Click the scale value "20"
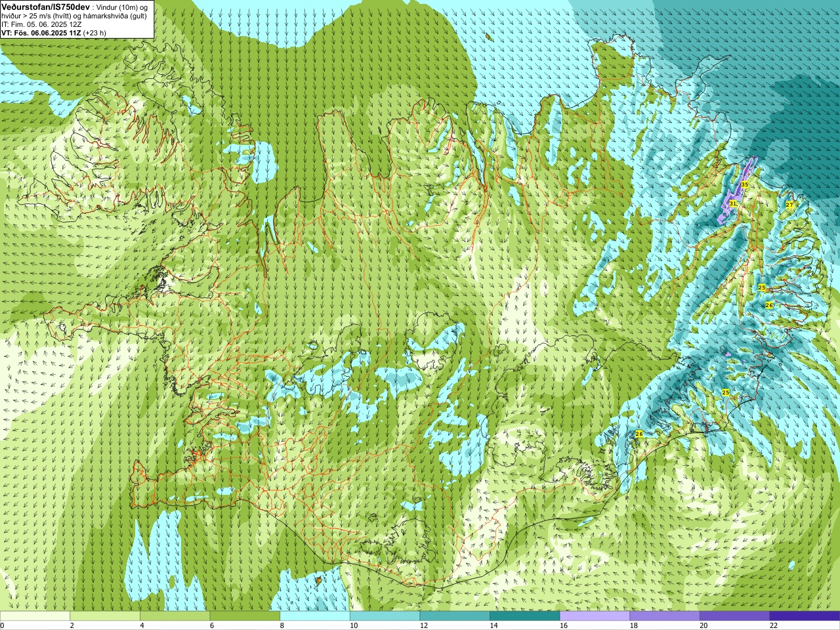 point(704,626)
